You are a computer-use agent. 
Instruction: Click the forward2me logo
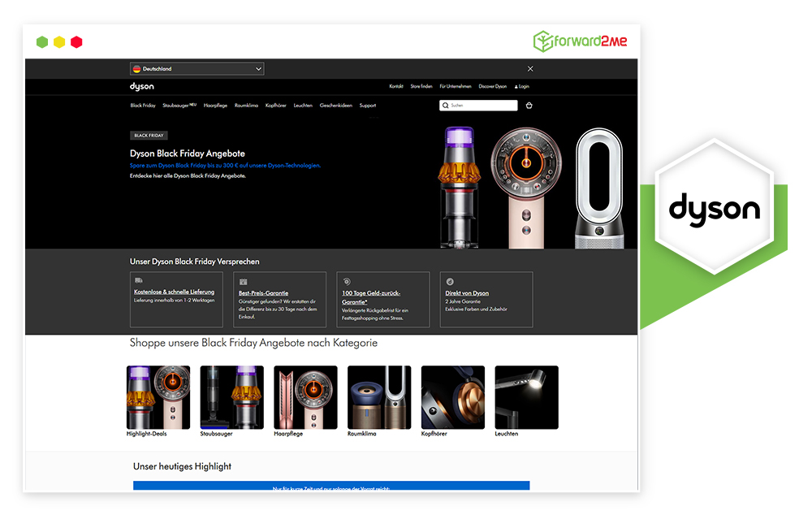[581, 38]
